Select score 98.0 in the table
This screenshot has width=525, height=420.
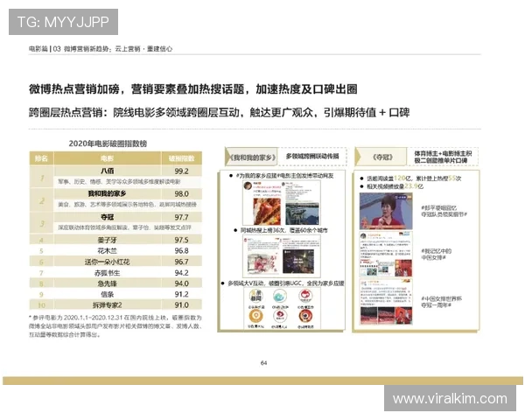181,194
